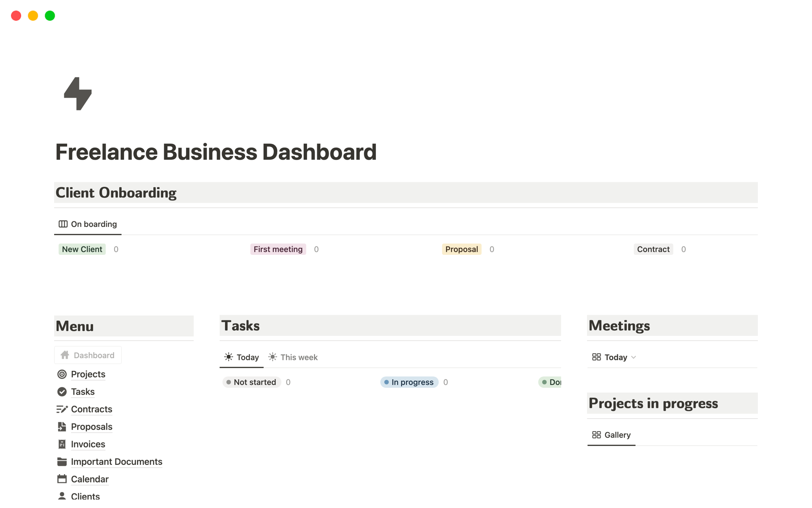This screenshot has height=508, width=812.
Task: Switch to the This week tab in Tasks
Action: click(293, 357)
